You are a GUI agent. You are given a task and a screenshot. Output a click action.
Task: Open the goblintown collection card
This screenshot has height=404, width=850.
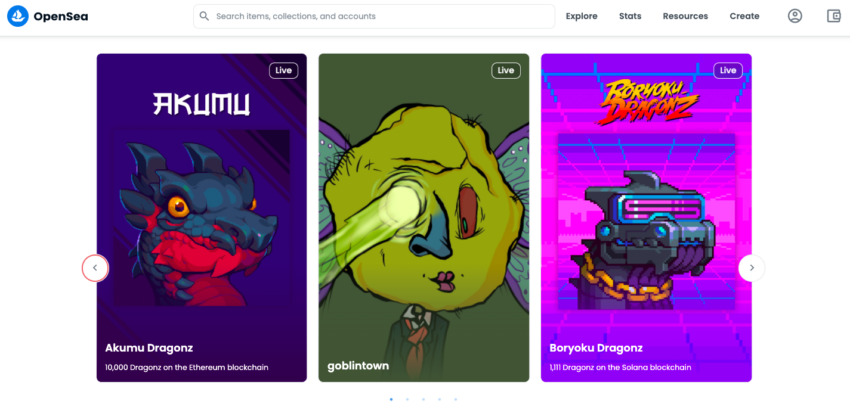pos(423,217)
